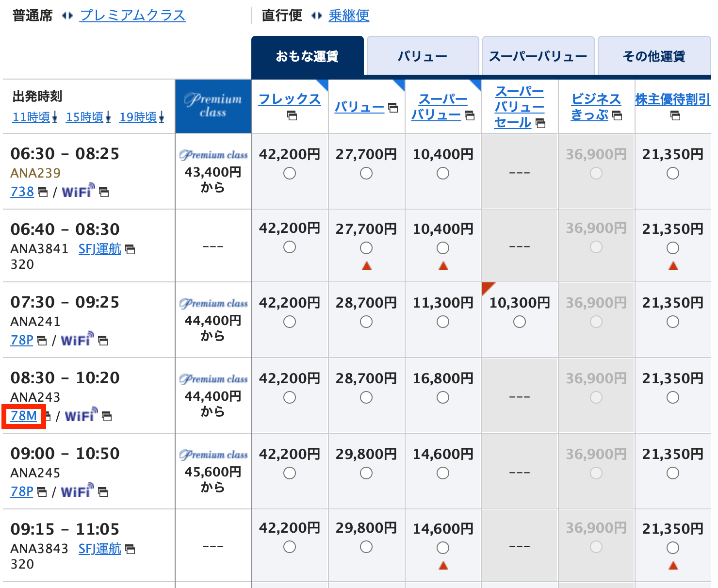Viewport: 718px width, 588px height.
Task: Select フレックス 42,200円 fare for ANA239
Action: (290, 173)
